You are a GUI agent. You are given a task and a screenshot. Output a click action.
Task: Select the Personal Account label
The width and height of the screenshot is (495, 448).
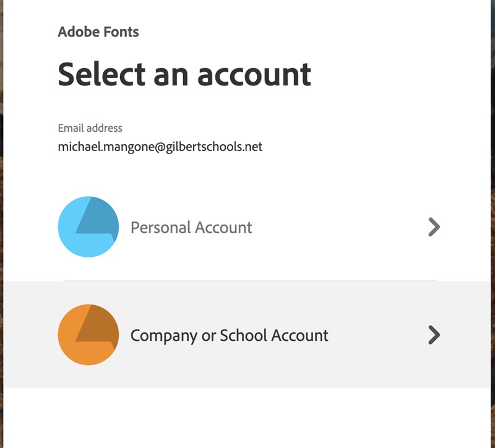click(x=191, y=228)
